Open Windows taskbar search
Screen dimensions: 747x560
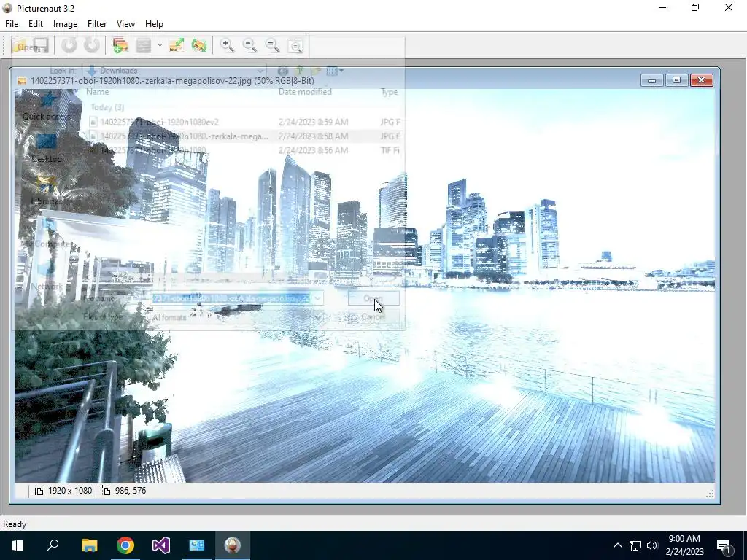(x=53, y=545)
